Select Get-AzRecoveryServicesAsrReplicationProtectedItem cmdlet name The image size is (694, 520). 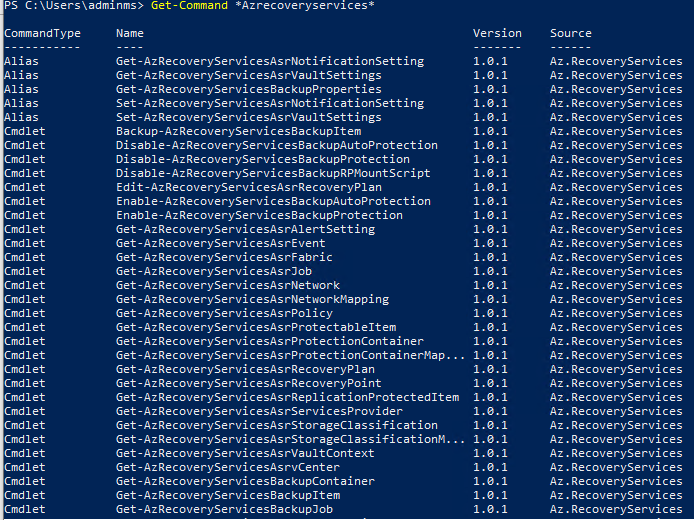tap(288, 398)
